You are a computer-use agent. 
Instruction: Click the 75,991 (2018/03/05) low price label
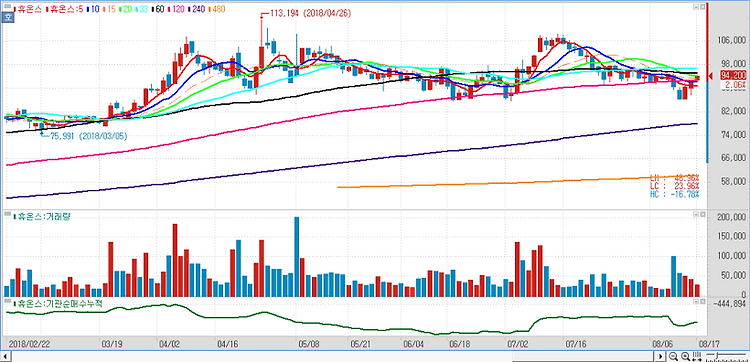(x=88, y=136)
